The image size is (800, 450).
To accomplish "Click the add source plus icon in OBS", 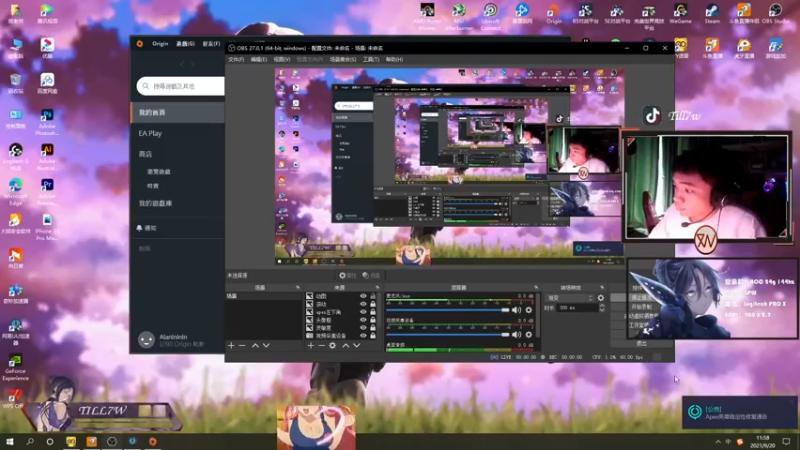I will pyautogui.click(x=311, y=345).
